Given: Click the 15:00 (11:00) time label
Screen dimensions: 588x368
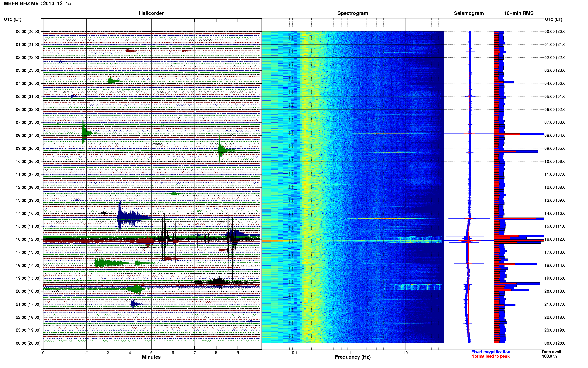Looking at the screenshot, I should (x=28, y=226).
